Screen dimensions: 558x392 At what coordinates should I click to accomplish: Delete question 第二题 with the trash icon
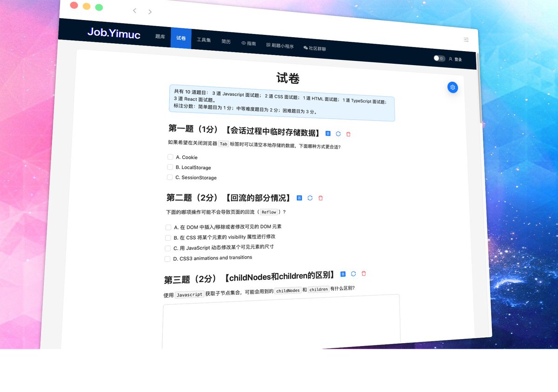(x=320, y=198)
